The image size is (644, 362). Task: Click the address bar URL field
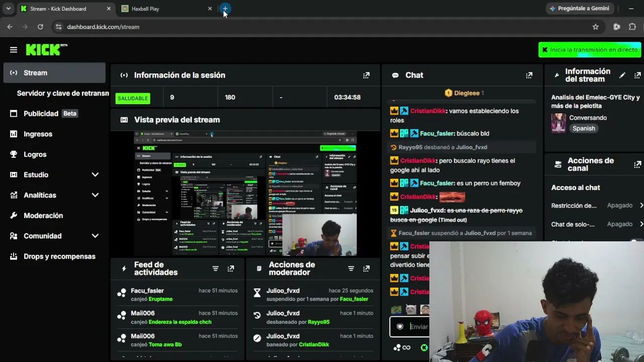tap(322, 27)
